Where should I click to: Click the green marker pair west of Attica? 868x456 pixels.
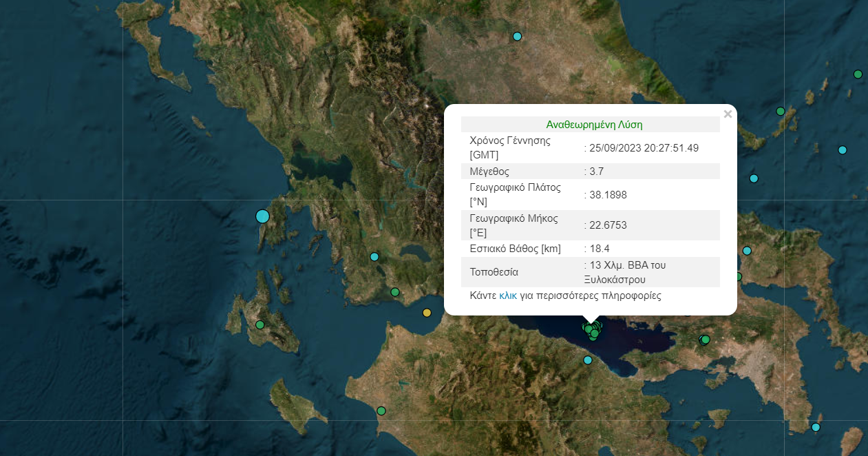[704, 340]
